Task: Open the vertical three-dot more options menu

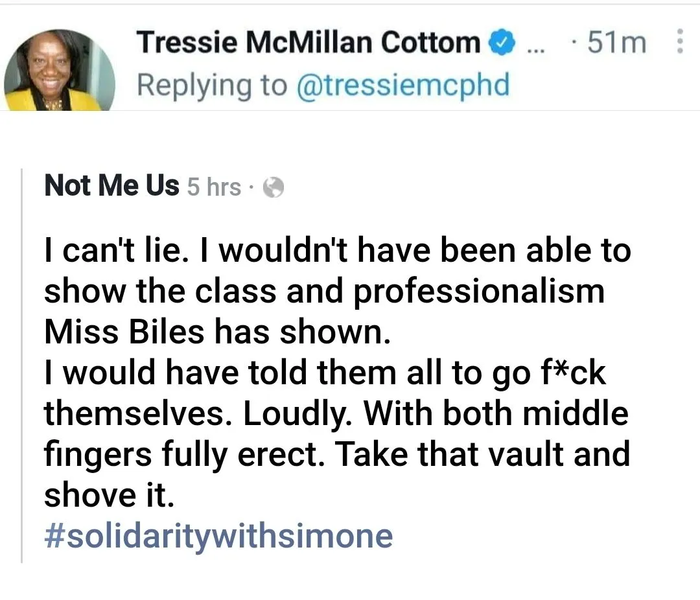Action: point(679,42)
